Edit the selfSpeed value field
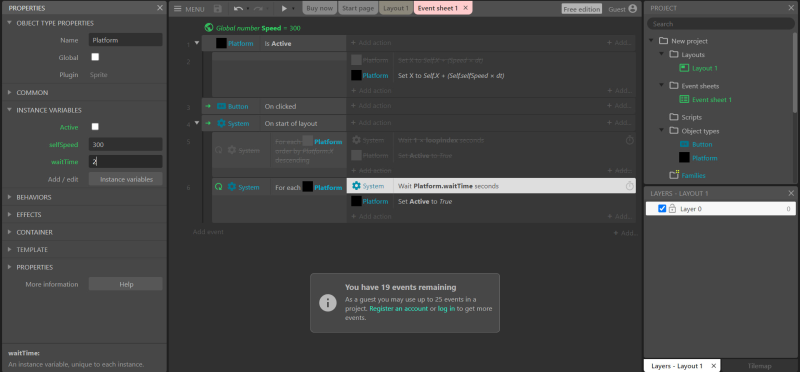This screenshot has width=800, height=372. 126,144
